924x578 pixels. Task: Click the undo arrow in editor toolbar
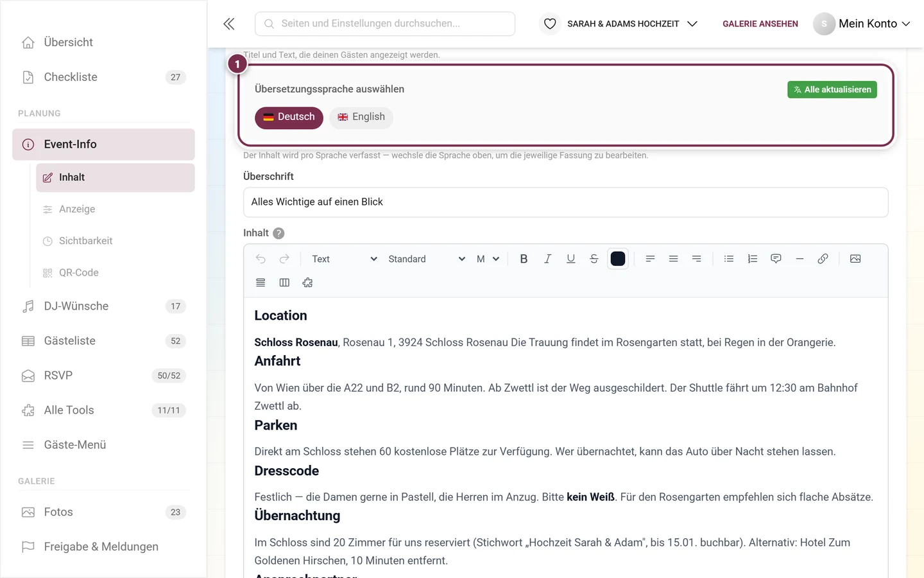(261, 259)
